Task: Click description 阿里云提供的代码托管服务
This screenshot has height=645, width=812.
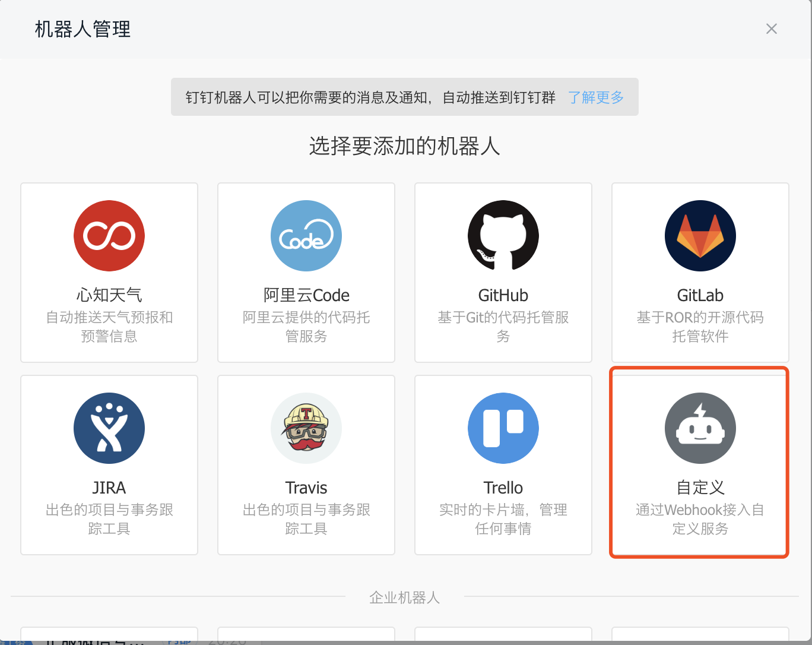Action: click(306, 327)
